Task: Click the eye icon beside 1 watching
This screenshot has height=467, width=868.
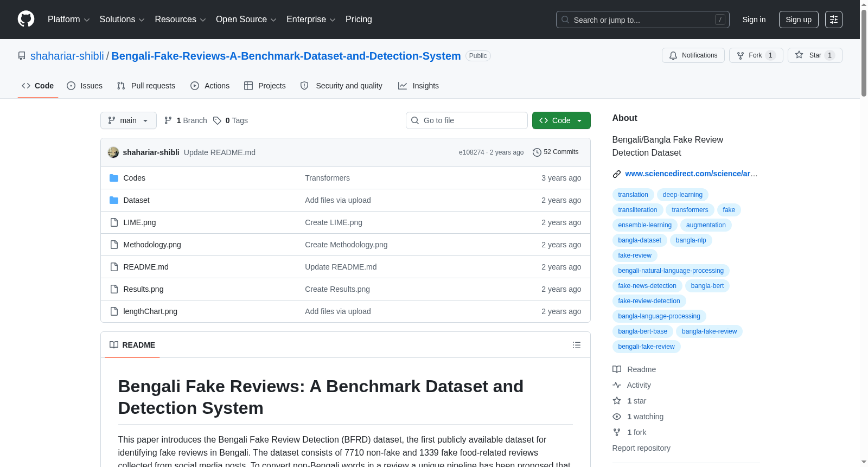Action: (617, 417)
